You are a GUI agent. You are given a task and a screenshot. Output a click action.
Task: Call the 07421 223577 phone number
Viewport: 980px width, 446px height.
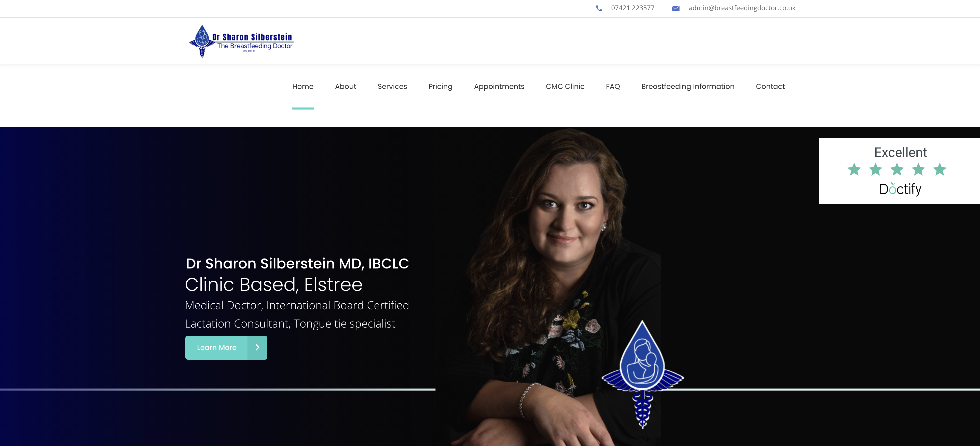coord(633,8)
